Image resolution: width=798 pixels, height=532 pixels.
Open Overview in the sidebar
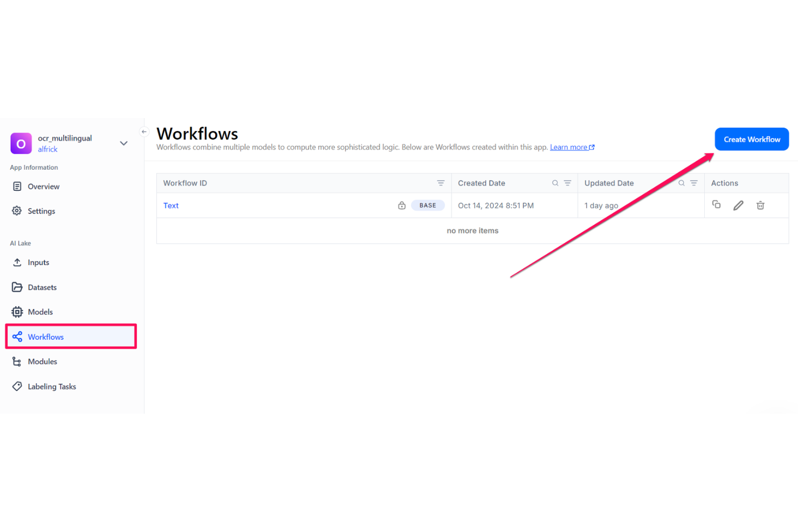[x=44, y=186]
